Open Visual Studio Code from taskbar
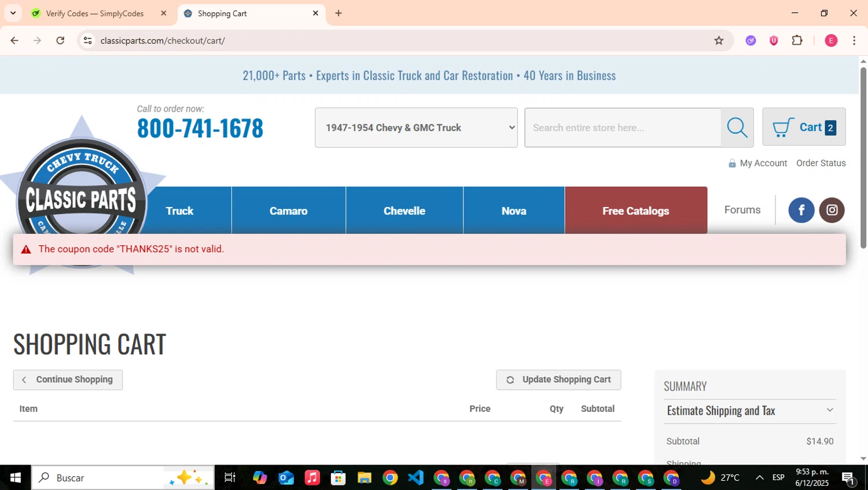868x490 pixels. coord(416,477)
